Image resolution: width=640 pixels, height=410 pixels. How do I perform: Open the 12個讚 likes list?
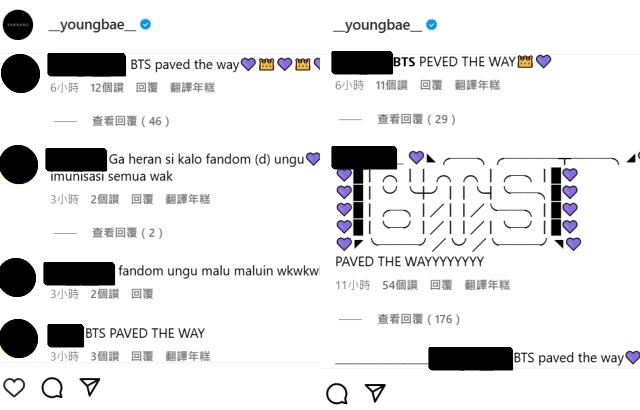(107, 87)
